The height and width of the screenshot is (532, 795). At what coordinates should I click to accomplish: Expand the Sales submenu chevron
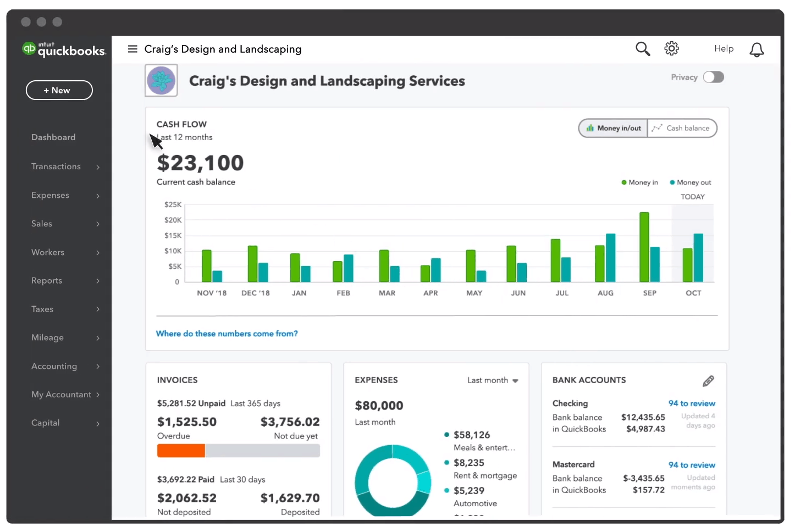point(98,224)
